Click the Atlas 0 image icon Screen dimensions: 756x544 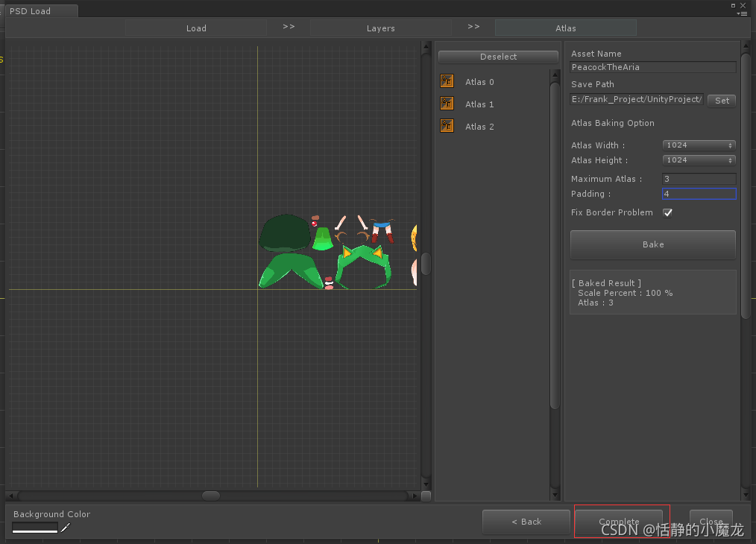pyautogui.click(x=447, y=81)
